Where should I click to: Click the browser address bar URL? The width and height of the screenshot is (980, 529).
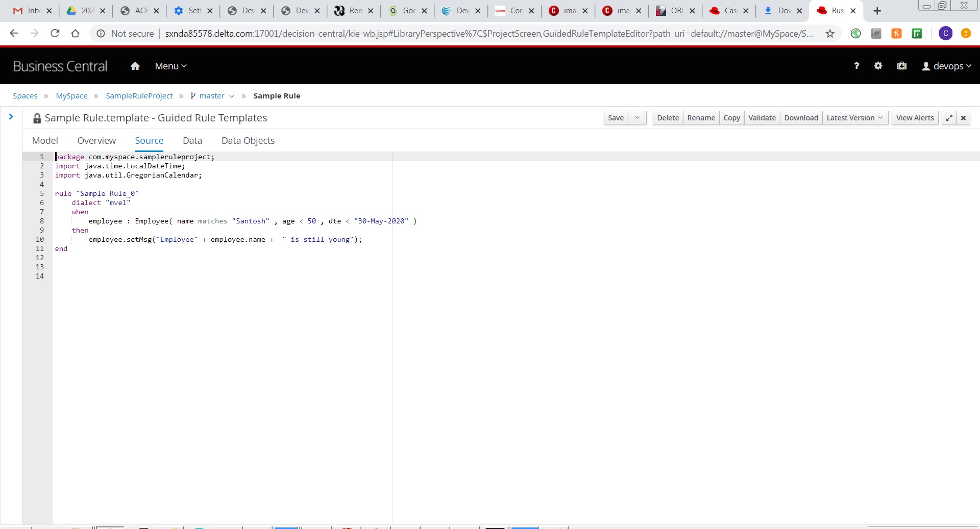488,34
